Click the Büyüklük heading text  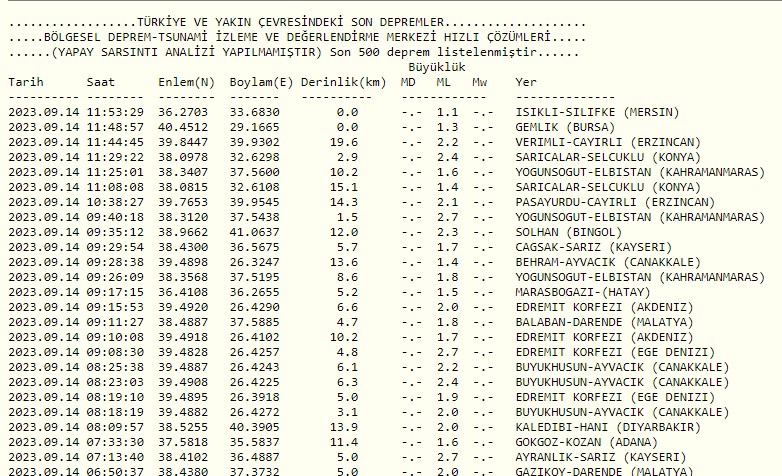444,66
